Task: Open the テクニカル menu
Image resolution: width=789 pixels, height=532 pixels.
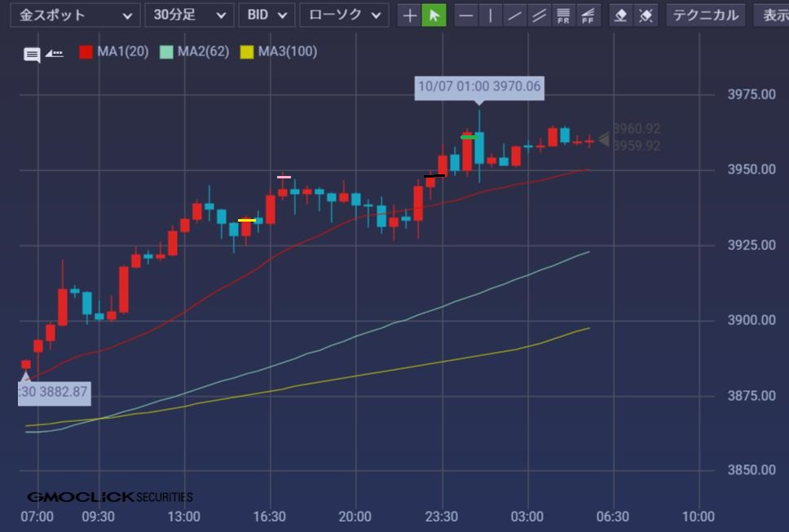Action: 705,15
